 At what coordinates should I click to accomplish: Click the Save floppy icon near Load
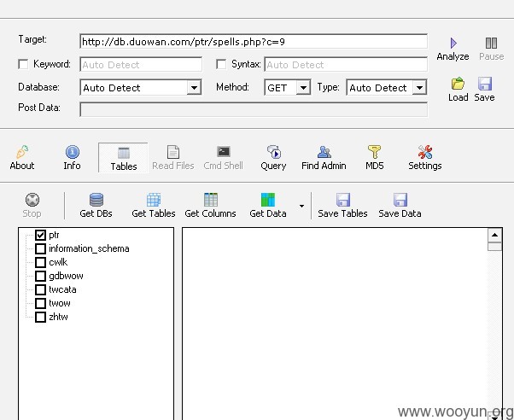[x=485, y=84]
